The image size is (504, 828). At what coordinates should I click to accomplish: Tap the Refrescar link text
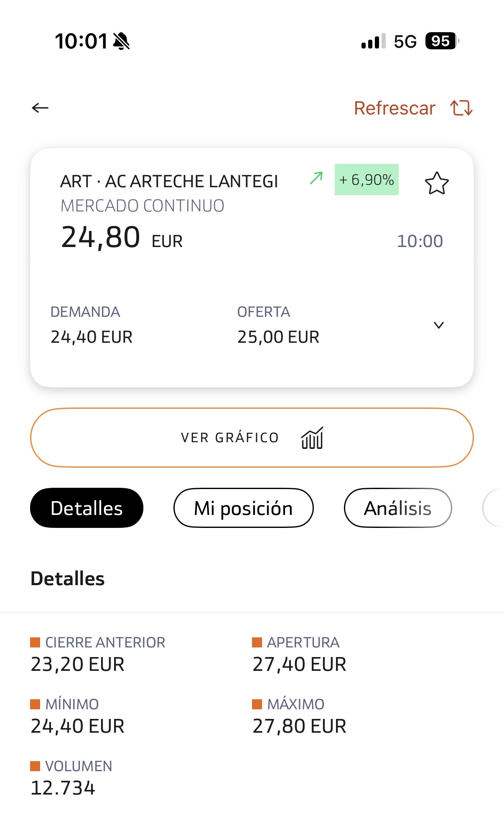pos(395,108)
